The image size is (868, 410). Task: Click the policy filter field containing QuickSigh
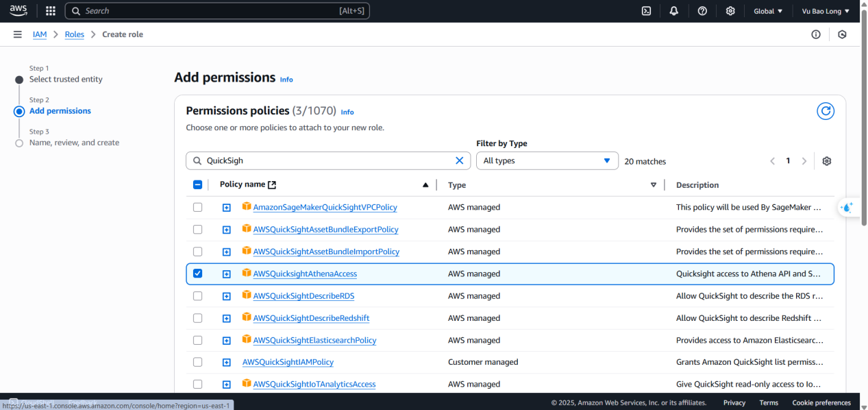tap(328, 160)
